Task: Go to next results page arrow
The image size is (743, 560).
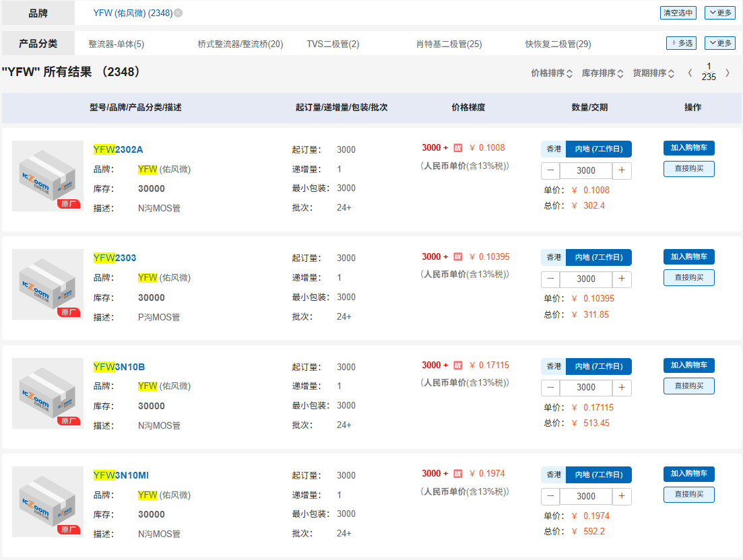Action: pyautogui.click(x=728, y=73)
